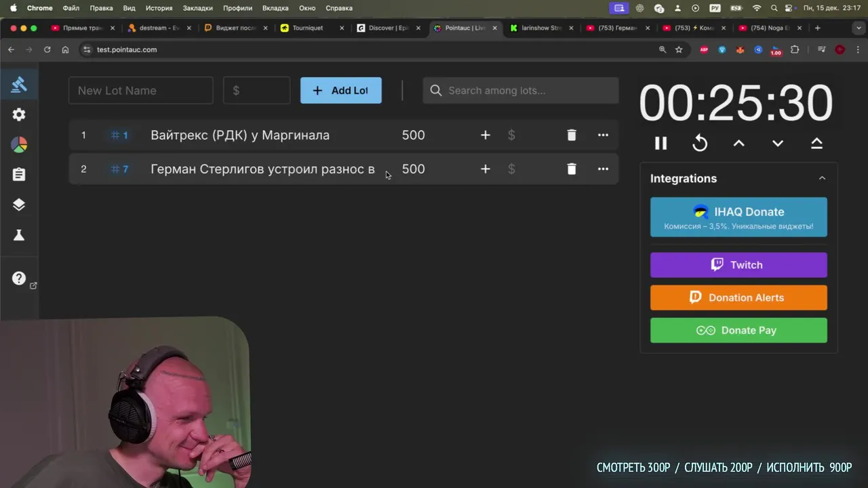Viewport: 868px width, 488px height.
Task: Focus the Search among lots field
Action: (x=521, y=90)
